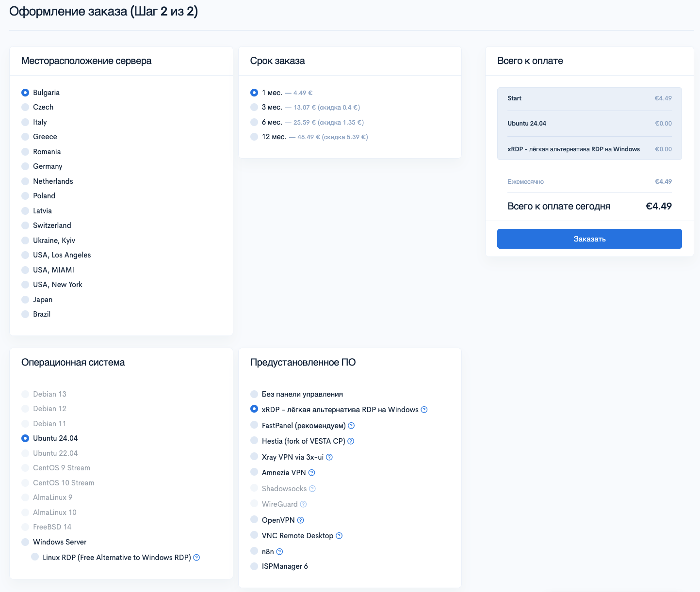This screenshot has height=592, width=700.
Task: Choose Switzerland as server location
Action: [25, 225]
